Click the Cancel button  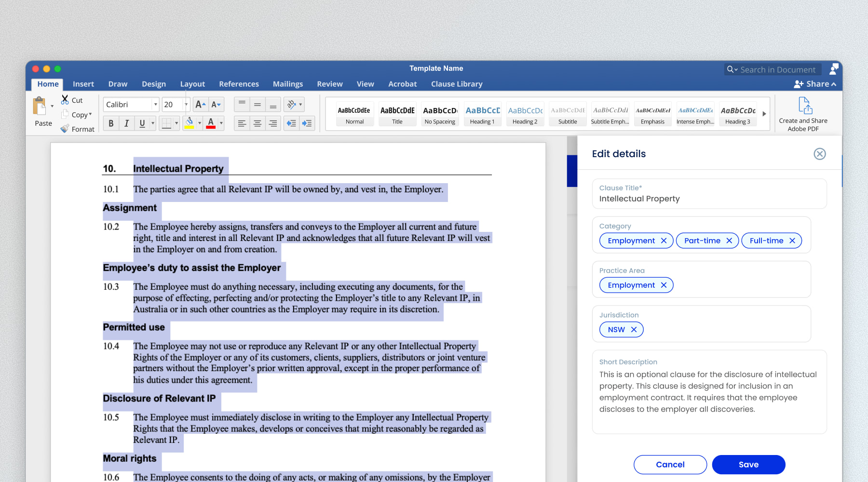click(x=670, y=465)
